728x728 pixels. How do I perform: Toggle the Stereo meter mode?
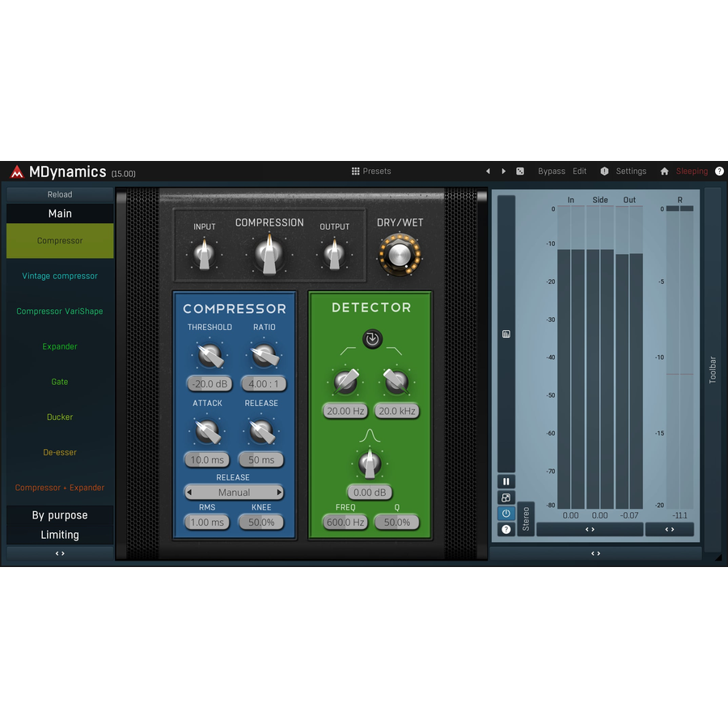point(526,519)
